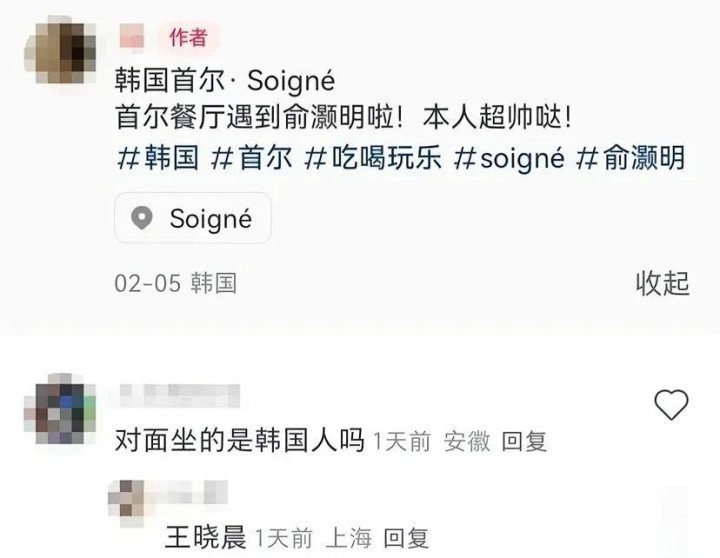Open the #韩国 hashtag

pos(158,158)
